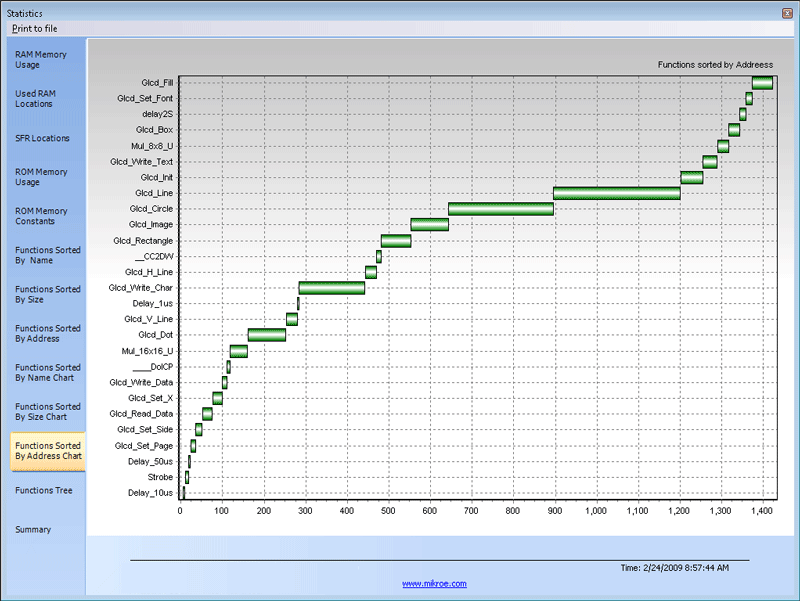Open Functions Sorted By Name tab
Viewport: 800px width, 601px height.
tap(47, 255)
